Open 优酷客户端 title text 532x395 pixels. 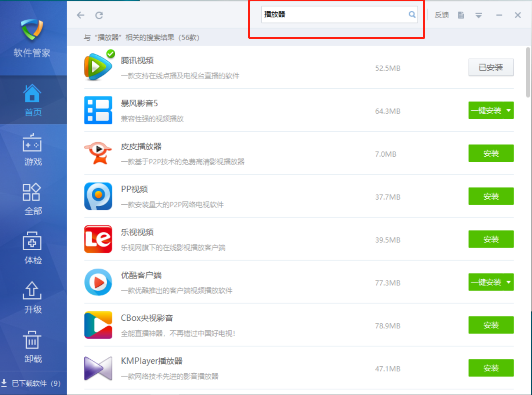click(x=141, y=275)
